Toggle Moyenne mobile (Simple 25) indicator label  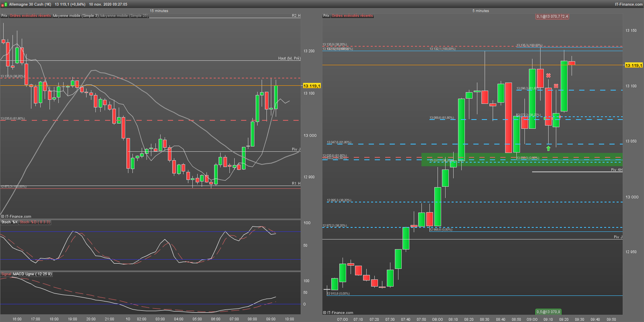(124, 16)
